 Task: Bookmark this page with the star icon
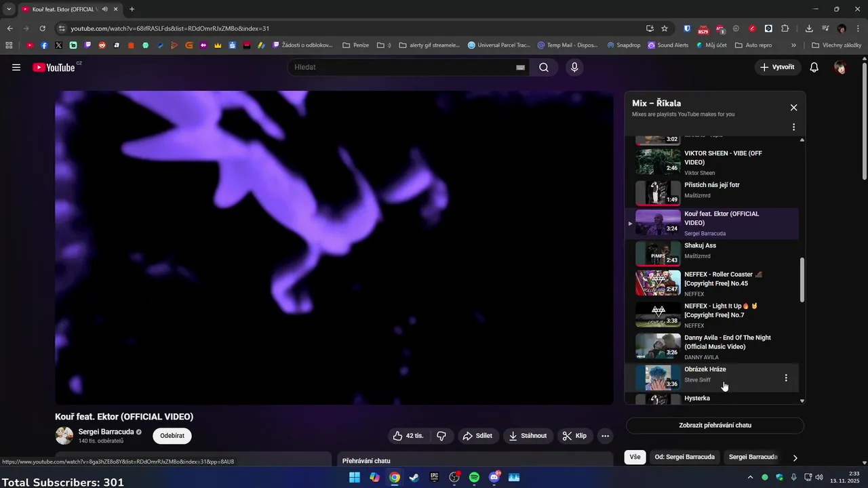pyautogui.click(x=665, y=28)
